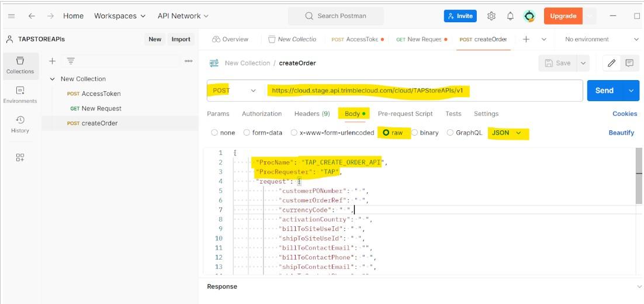The width and height of the screenshot is (644, 304).
Task: Open the History sidebar icon
Action: coord(20,124)
